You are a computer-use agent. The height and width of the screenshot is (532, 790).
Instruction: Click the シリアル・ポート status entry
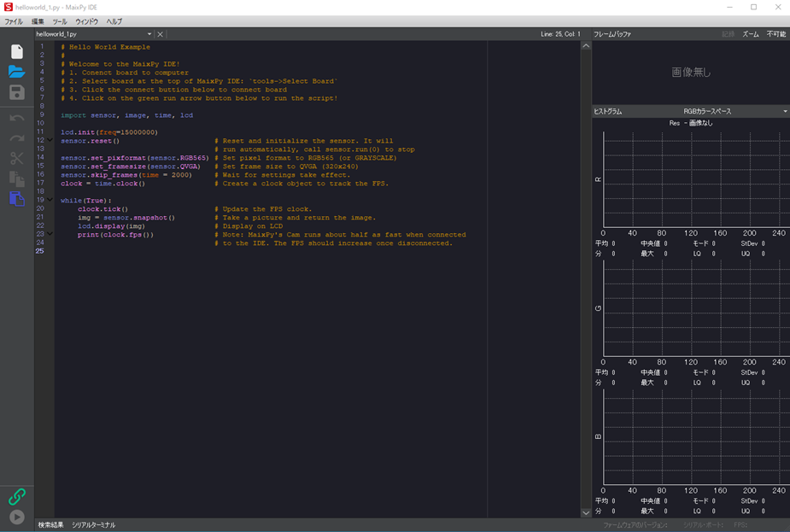coord(703,525)
